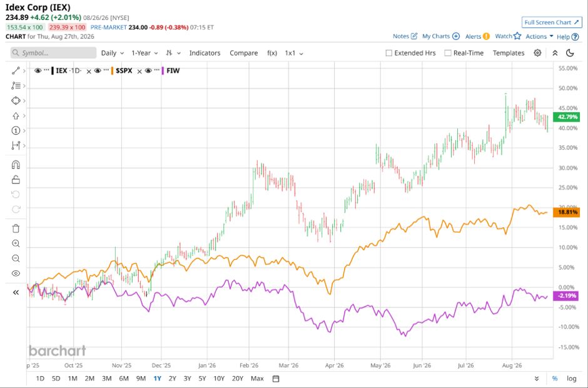Click the Watch star icon

coord(517,36)
